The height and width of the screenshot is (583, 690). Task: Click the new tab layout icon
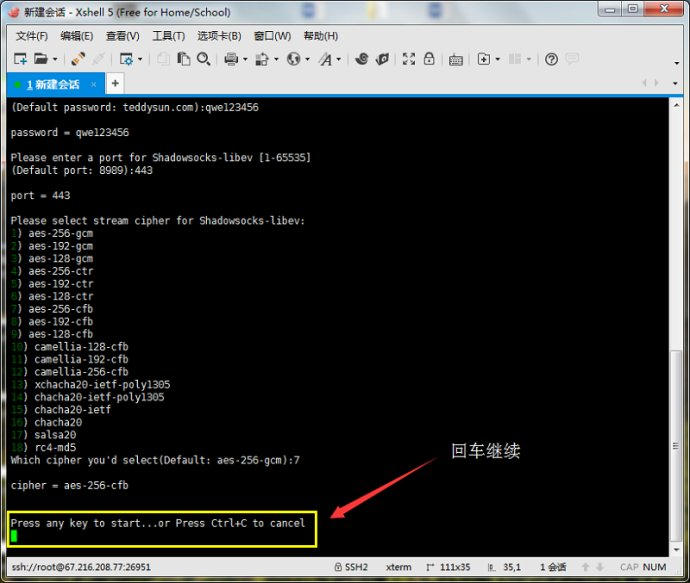(x=484, y=59)
